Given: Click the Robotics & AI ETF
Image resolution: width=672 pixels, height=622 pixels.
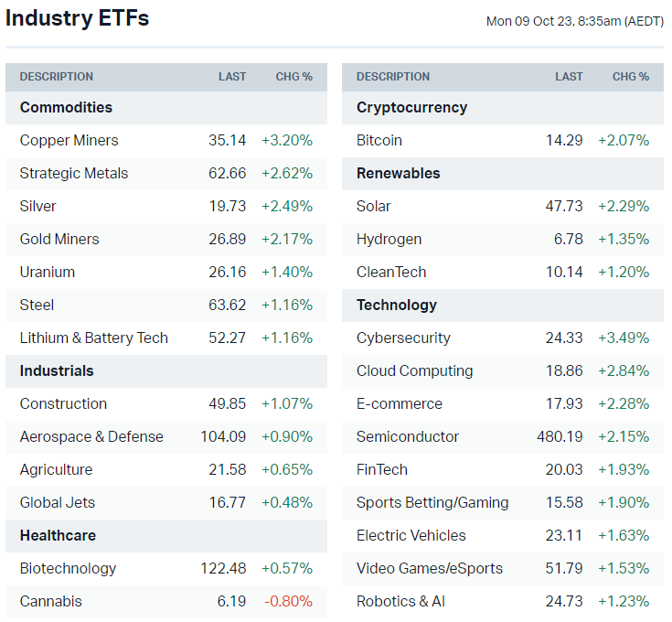Looking at the screenshot, I should pyautogui.click(x=400, y=601).
